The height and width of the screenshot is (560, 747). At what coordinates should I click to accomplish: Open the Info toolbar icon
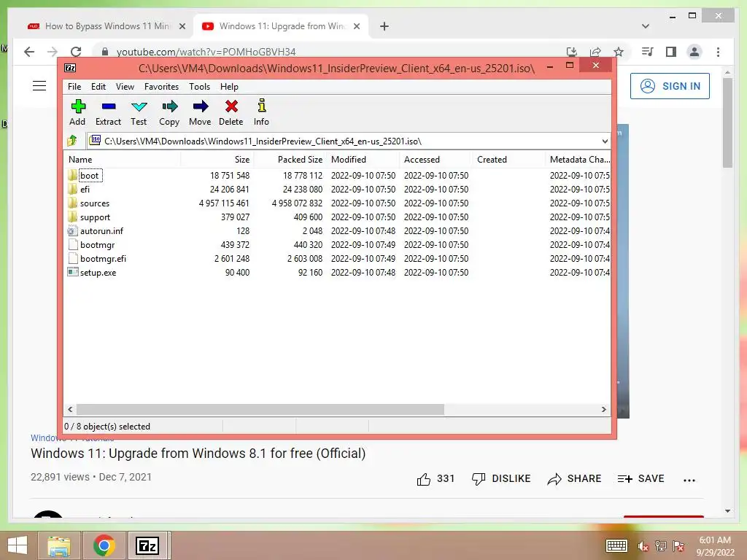point(262,105)
